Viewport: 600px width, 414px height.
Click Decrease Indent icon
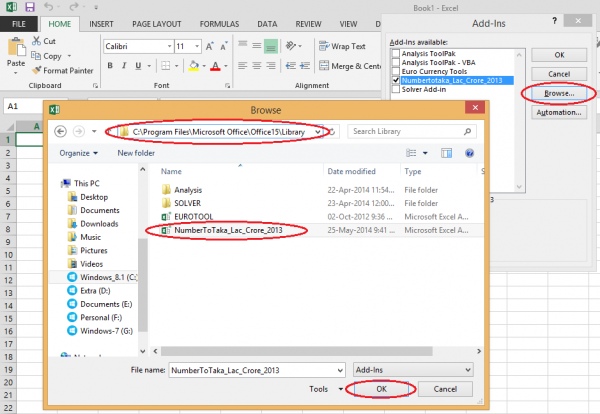(x=291, y=66)
